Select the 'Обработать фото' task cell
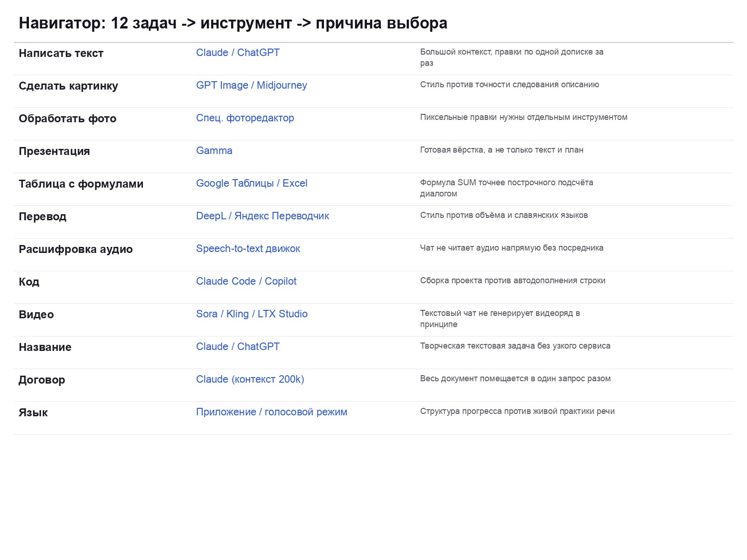 pos(67,119)
